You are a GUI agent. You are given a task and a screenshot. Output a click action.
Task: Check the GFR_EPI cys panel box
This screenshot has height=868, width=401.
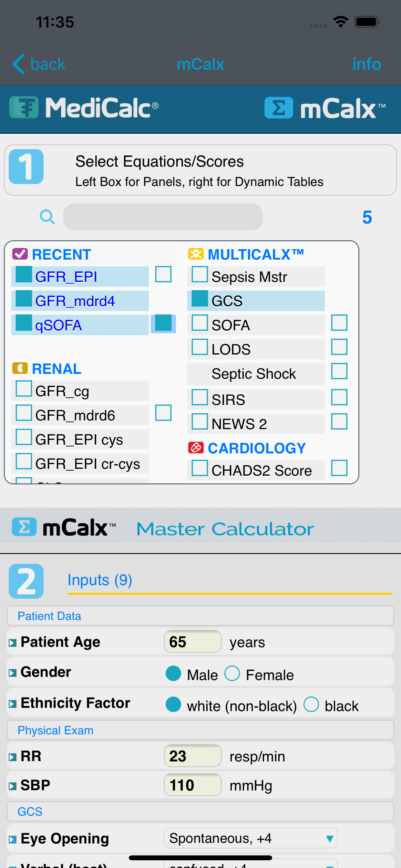[24, 437]
